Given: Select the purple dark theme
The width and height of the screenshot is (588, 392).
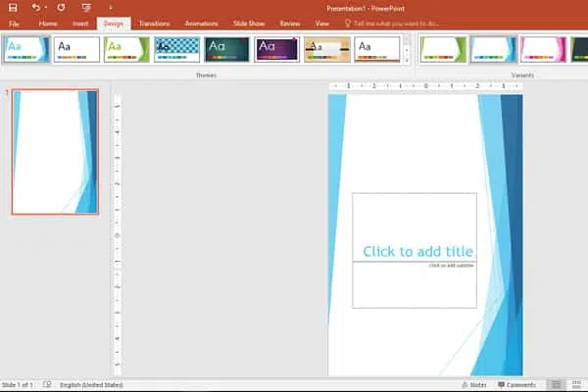Looking at the screenshot, I should 276,48.
